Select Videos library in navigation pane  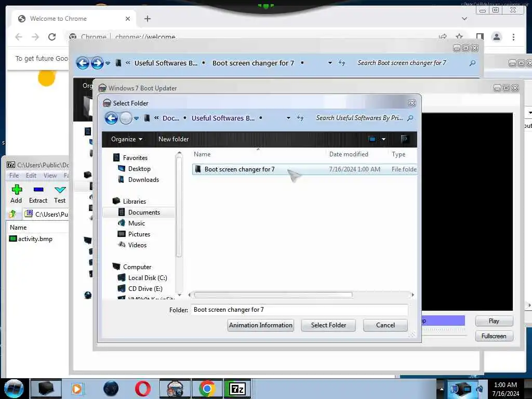point(137,245)
